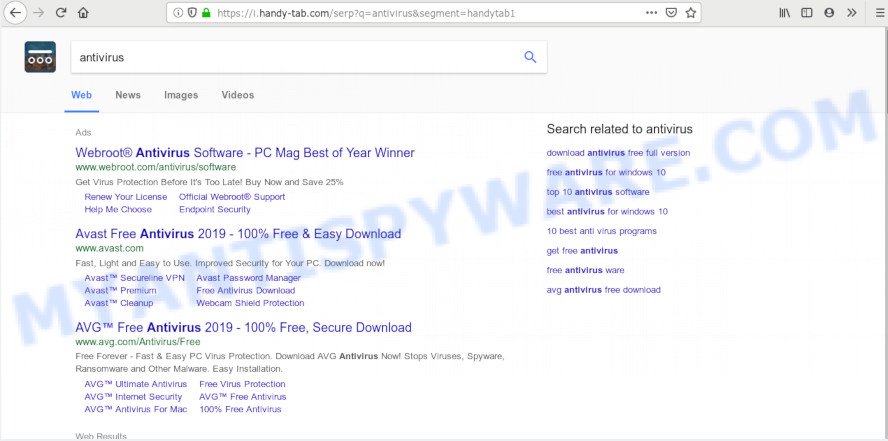Open the Library icon
The height and width of the screenshot is (441, 888).
click(x=784, y=12)
